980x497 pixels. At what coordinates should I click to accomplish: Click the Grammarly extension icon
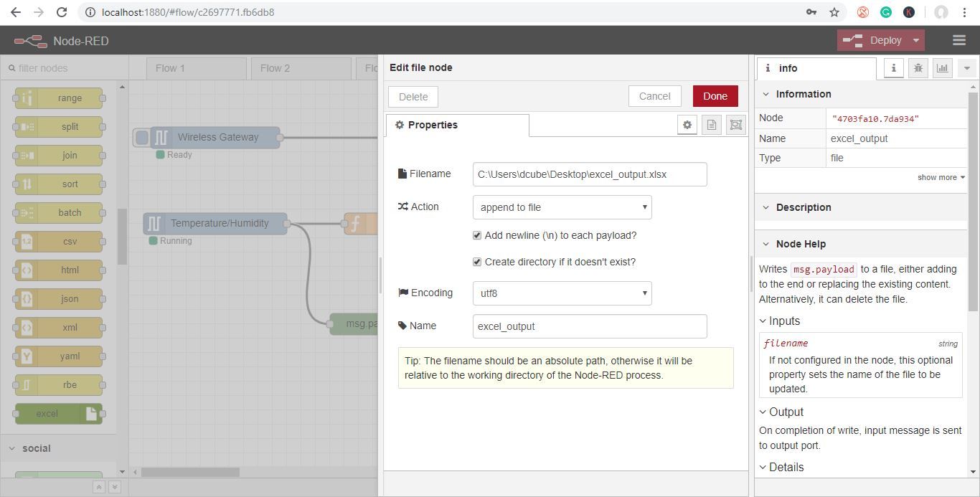point(886,12)
